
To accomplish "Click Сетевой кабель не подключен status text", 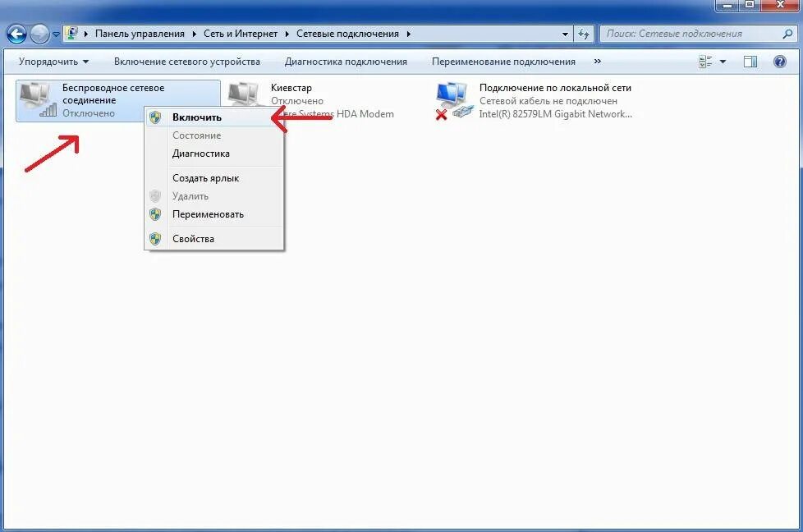I will click(x=548, y=101).
